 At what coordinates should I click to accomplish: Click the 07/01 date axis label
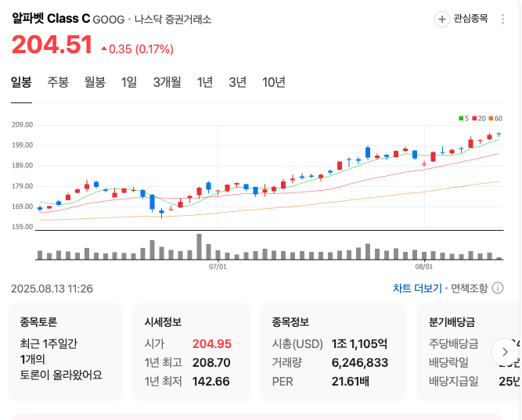coord(218,267)
